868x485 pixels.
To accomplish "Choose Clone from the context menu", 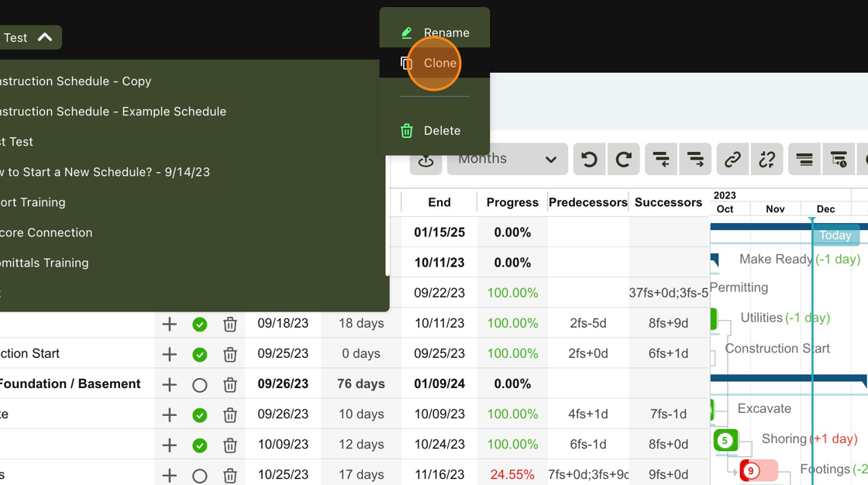I will (435, 63).
